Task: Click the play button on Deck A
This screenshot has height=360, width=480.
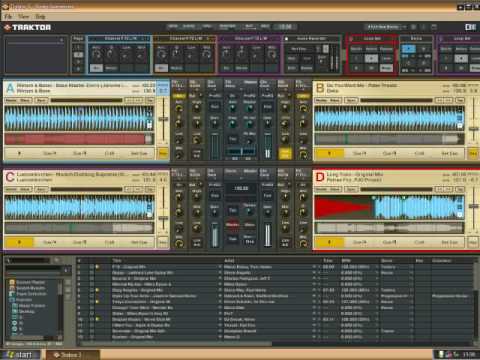Action: 19,153
